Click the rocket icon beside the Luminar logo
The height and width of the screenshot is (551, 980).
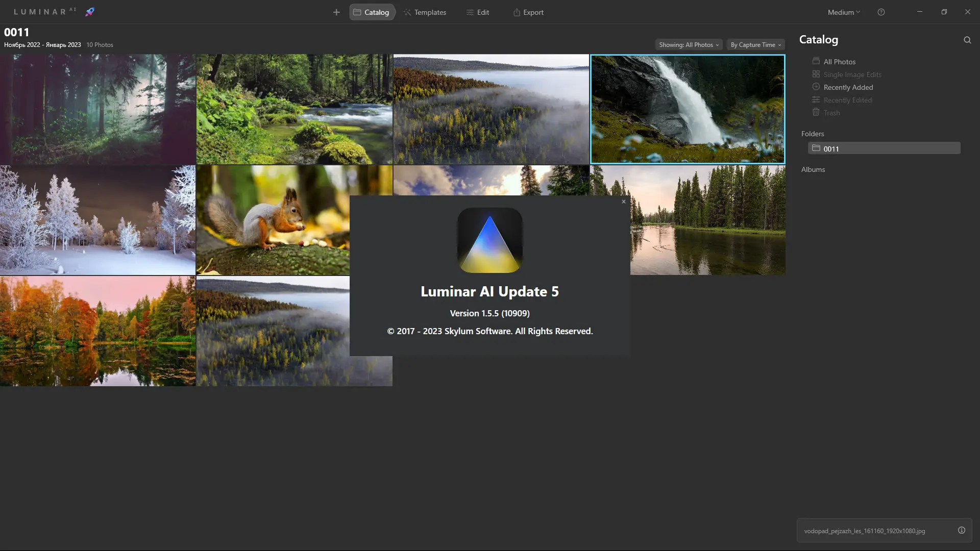pos(90,12)
